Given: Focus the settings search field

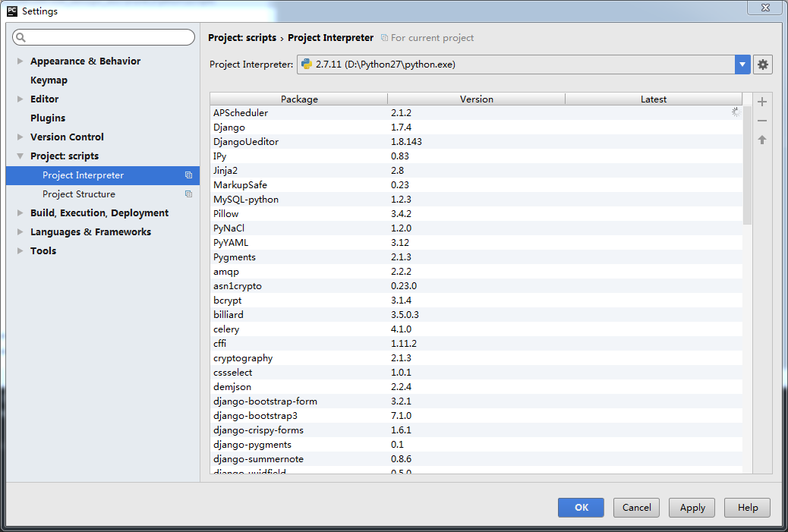Looking at the screenshot, I should [x=103, y=37].
